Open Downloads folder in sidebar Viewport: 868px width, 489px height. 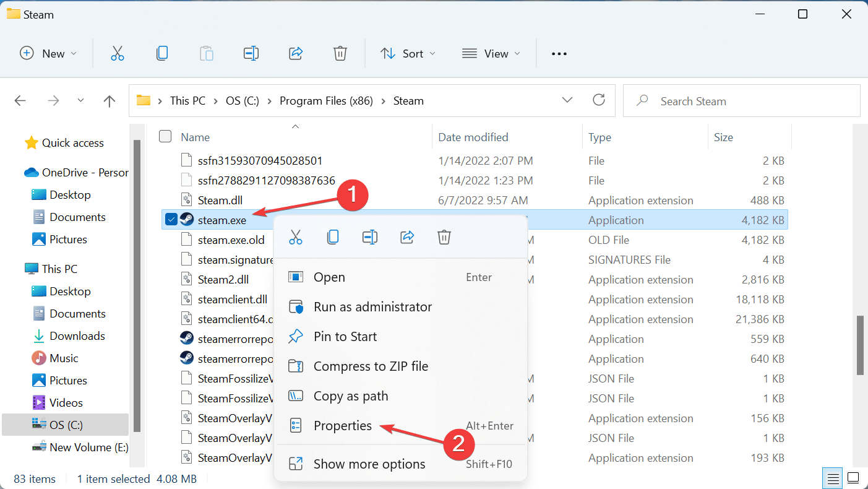68,336
